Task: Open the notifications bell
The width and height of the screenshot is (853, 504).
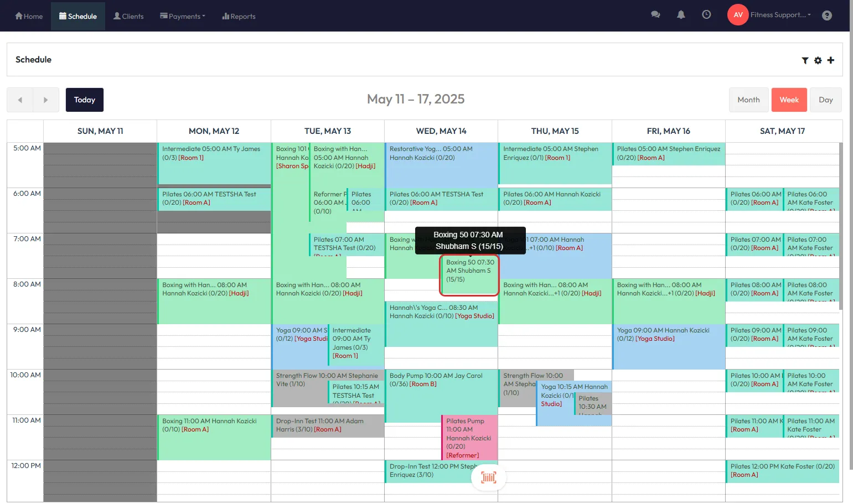Action: [x=681, y=15]
